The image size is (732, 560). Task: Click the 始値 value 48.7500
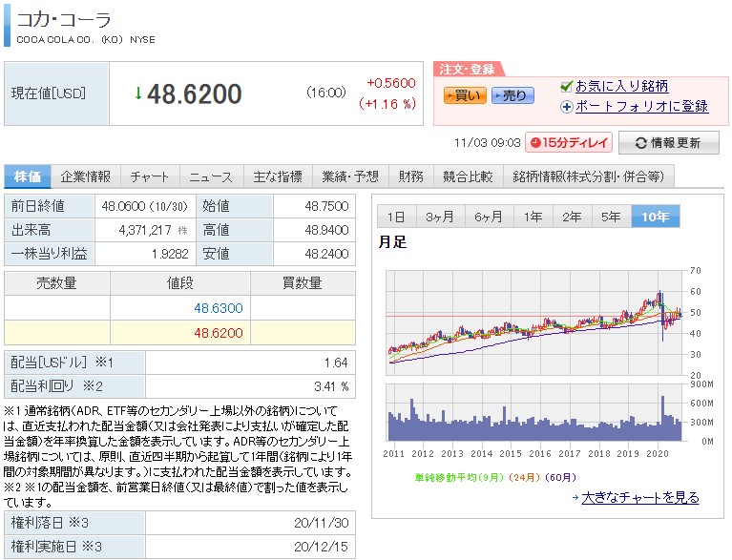pyautogui.click(x=326, y=206)
